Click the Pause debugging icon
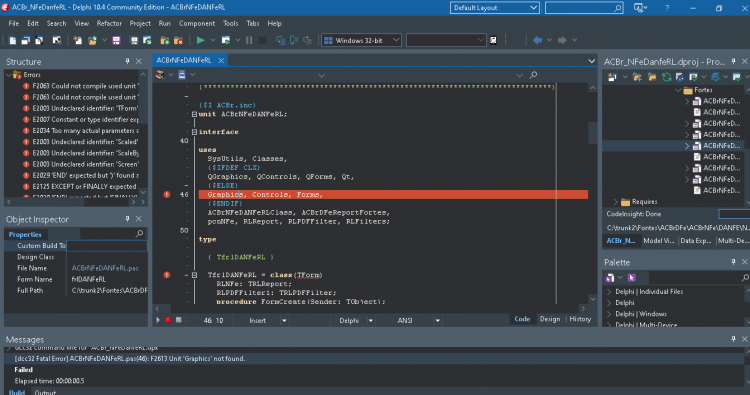Image resolution: width=750 pixels, height=395 pixels. [x=249, y=41]
